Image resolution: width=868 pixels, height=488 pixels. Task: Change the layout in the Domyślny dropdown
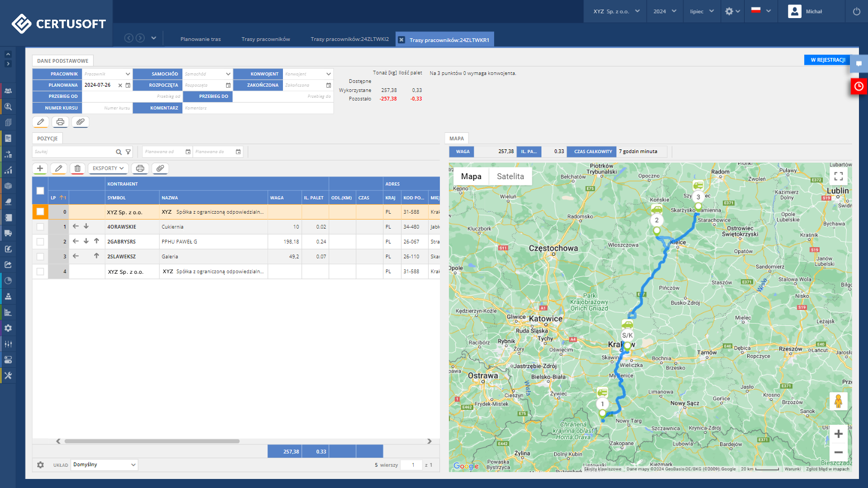104,464
